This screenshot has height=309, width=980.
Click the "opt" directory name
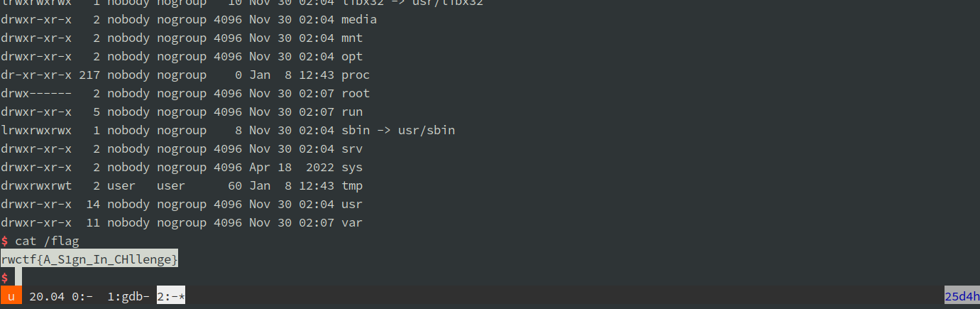[x=352, y=57]
